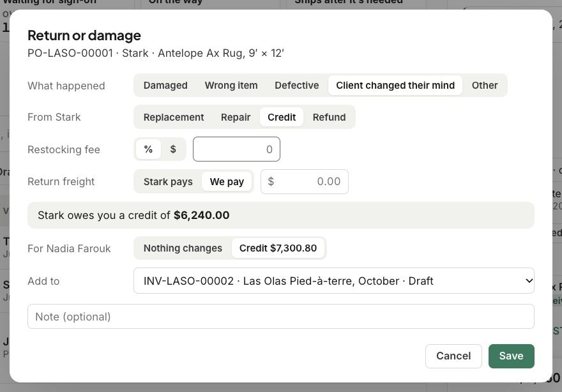Select the Credit resolution option
This screenshot has height=392, width=562.
click(282, 117)
